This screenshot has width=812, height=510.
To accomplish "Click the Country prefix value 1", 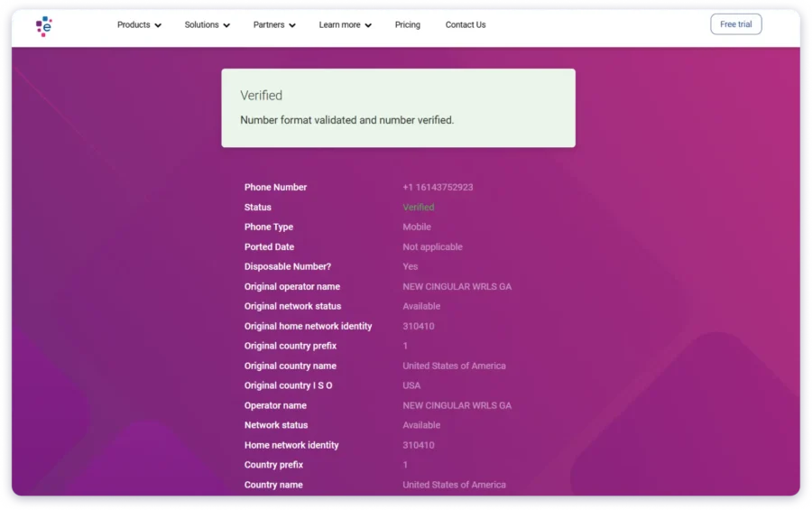I will pyautogui.click(x=405, y=465).
